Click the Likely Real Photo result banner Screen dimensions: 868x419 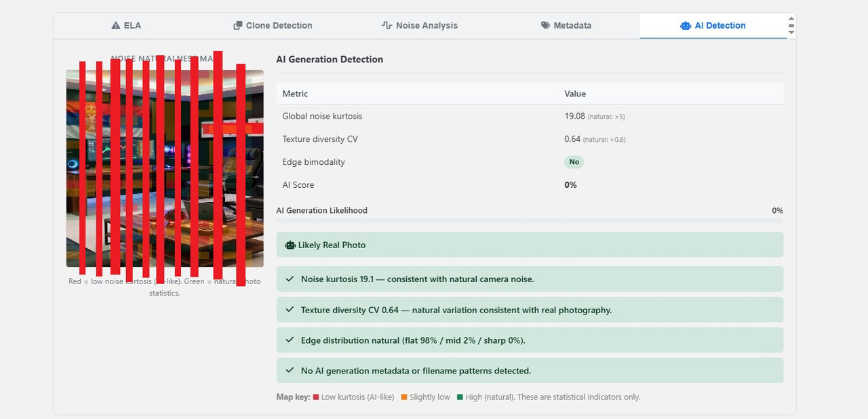click(530, 245)
